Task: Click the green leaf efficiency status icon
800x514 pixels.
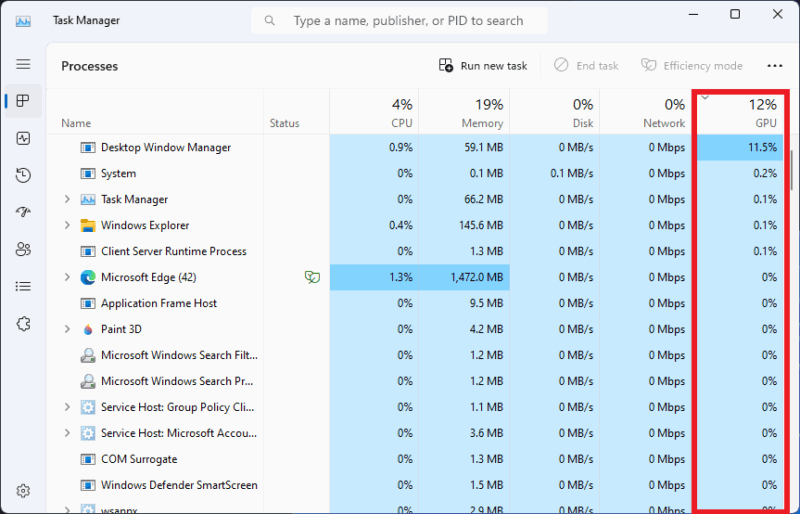Action: click(x=312, y=277)
